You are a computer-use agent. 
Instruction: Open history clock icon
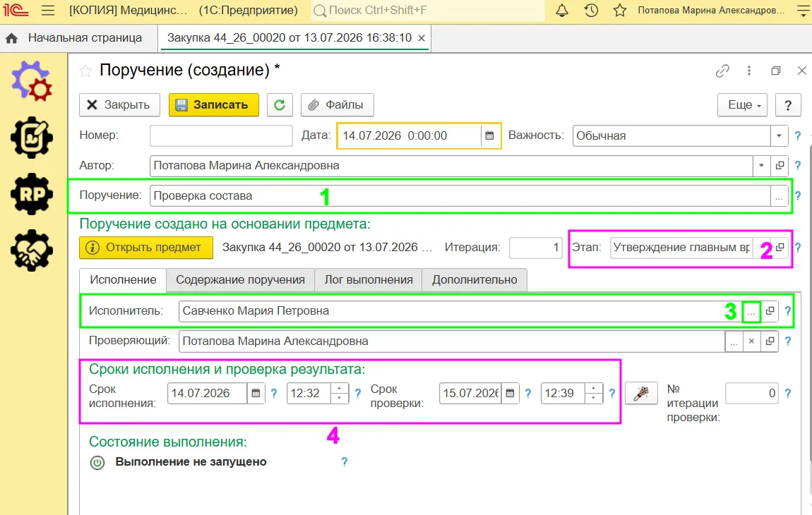(591, 11)
